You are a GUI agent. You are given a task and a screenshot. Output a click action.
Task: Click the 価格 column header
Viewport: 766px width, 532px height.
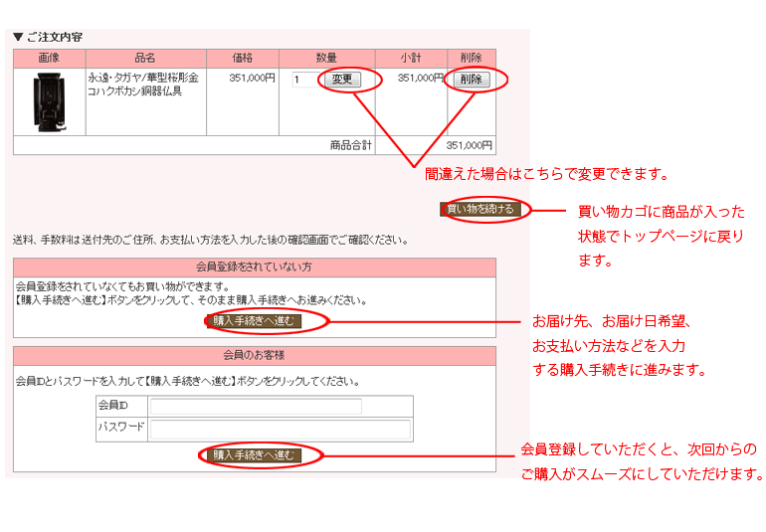click(x=242, y=58)
